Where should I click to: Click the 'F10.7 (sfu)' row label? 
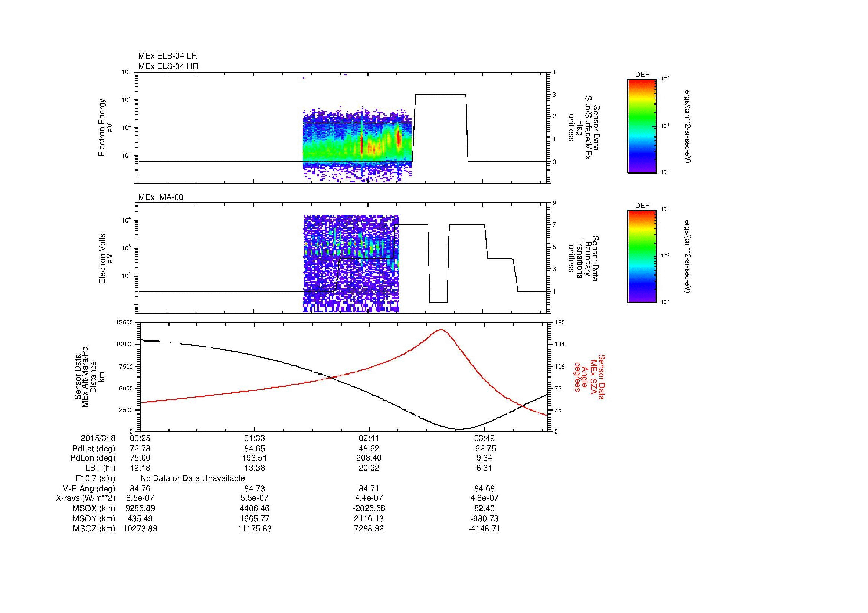coord(95,478)
